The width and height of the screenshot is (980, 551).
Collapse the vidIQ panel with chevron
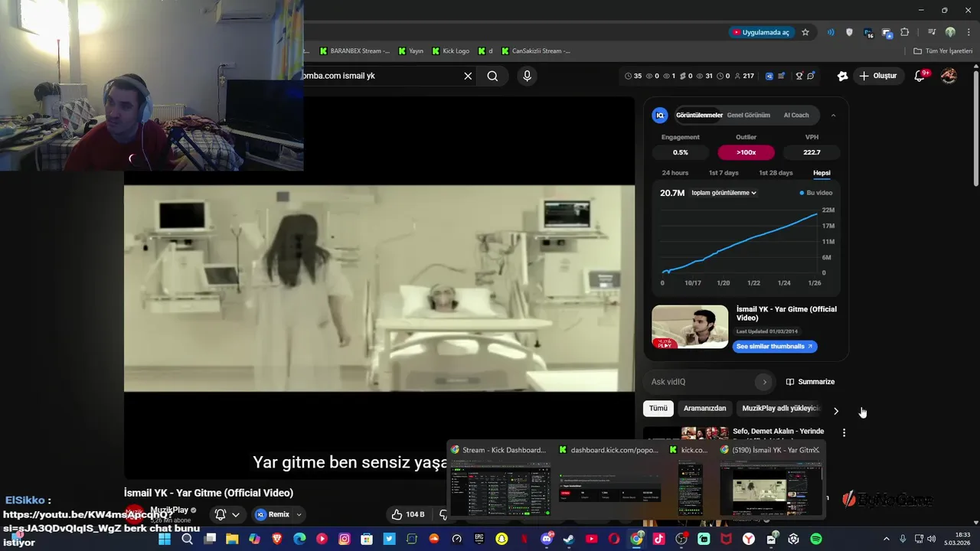point(833,115)
